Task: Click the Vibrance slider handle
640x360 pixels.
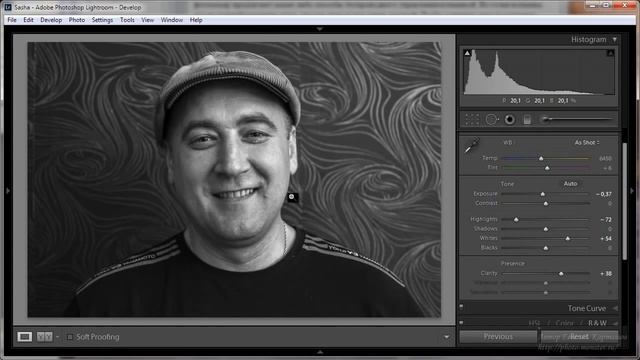Action: 546,283
